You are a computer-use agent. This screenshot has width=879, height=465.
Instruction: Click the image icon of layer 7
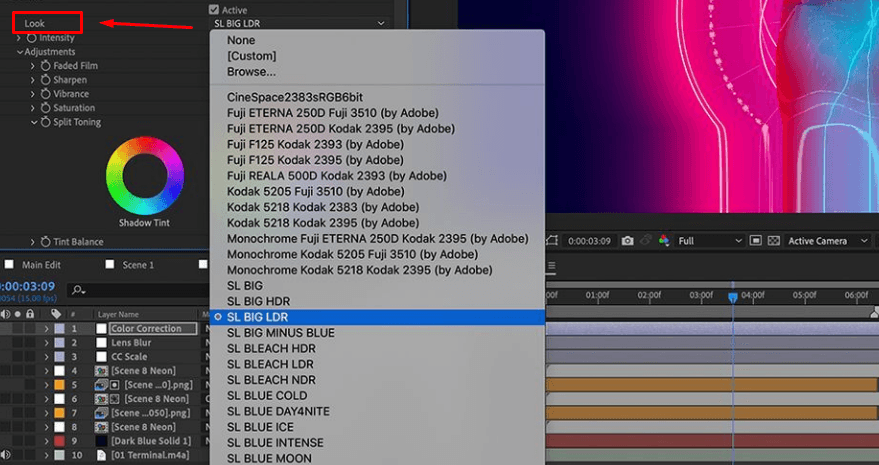(x=101, y=413)
